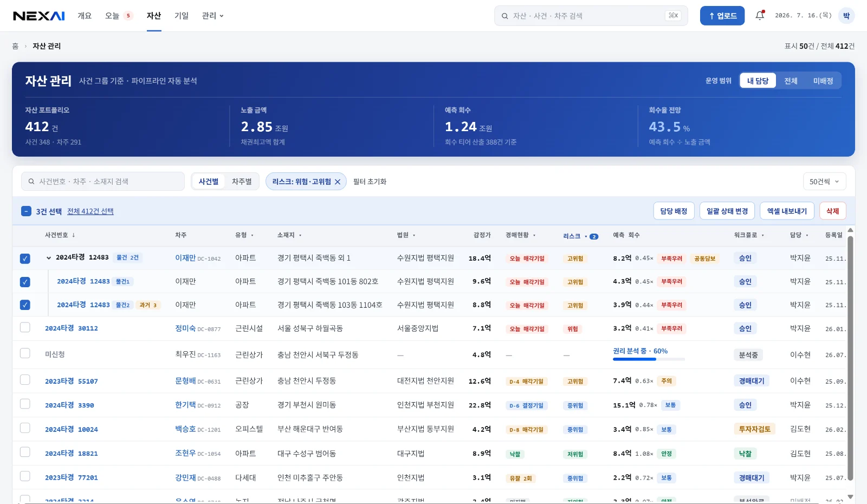The height and width of the screenshot is (504, 867).
Task: Click the table vertical scrollbar
Action: (x=850, y=358)
